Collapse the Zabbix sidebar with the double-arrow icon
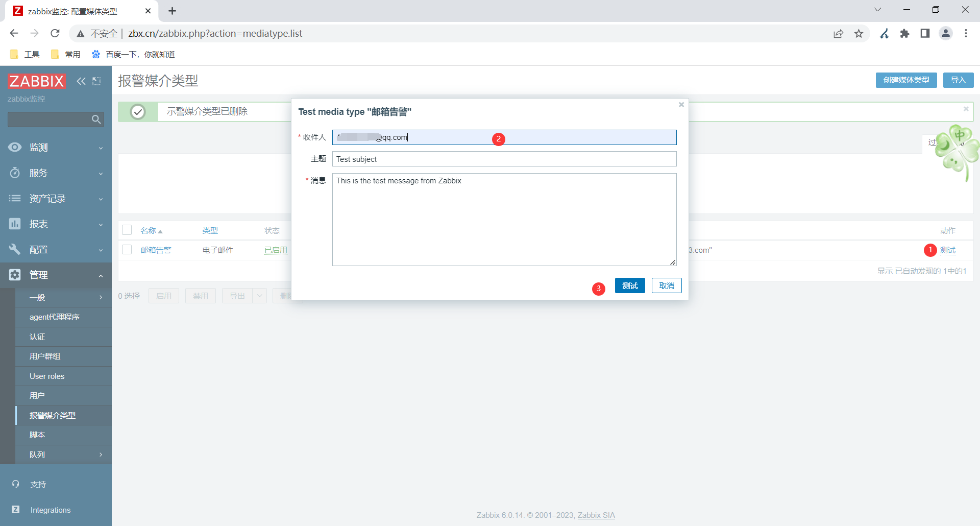980x526 pixels. click(x=81, y=81)
